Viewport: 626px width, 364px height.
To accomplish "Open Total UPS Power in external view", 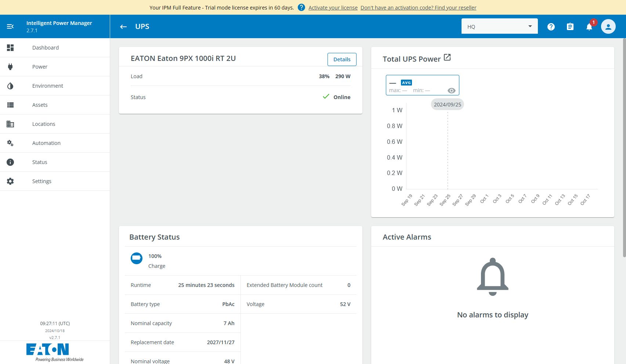I will coord(447,58).
